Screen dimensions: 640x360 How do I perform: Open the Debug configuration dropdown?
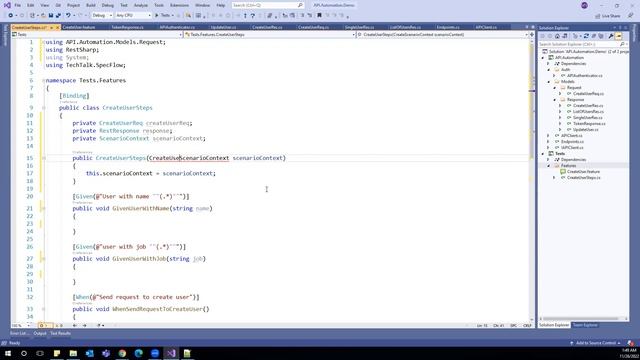point(102,16)
